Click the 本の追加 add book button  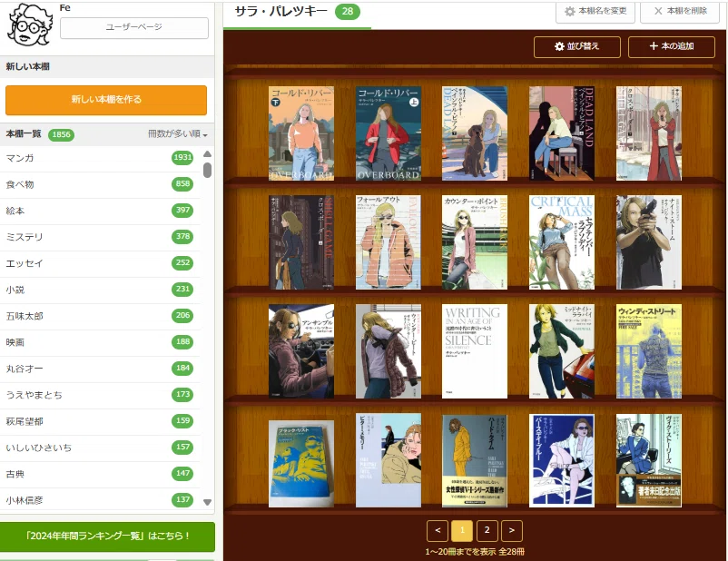[x=672, y=46]
